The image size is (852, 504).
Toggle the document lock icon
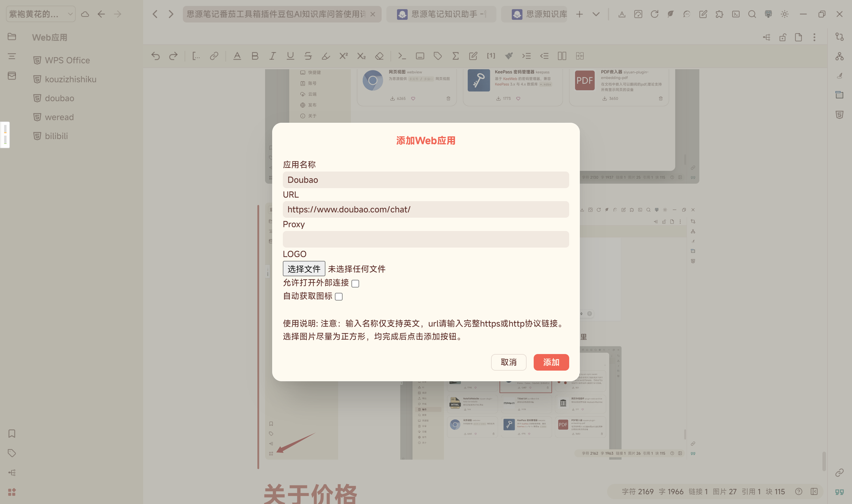(x=783, y=37)
